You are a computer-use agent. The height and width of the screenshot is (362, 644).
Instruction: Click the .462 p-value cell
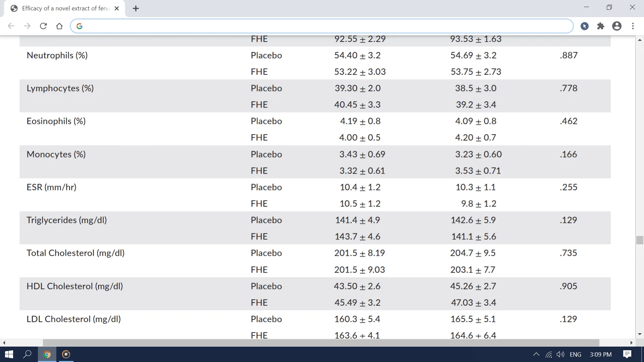coord(569,121)
